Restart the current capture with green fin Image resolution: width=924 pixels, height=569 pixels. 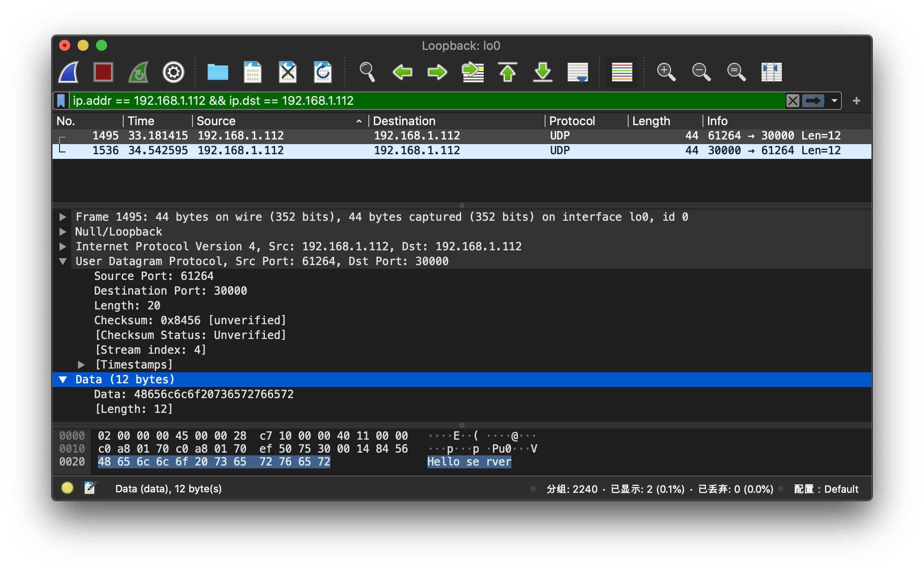pos(138,72)
